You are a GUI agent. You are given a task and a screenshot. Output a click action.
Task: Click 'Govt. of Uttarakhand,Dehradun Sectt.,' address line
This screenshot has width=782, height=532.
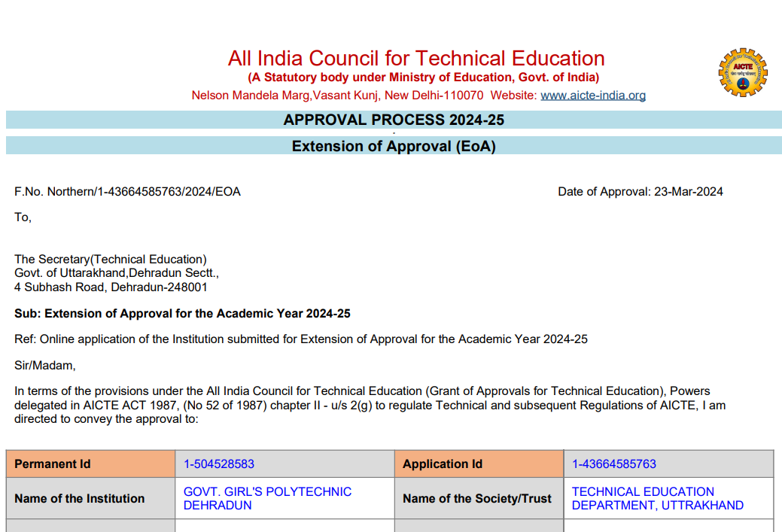point(117,273)
